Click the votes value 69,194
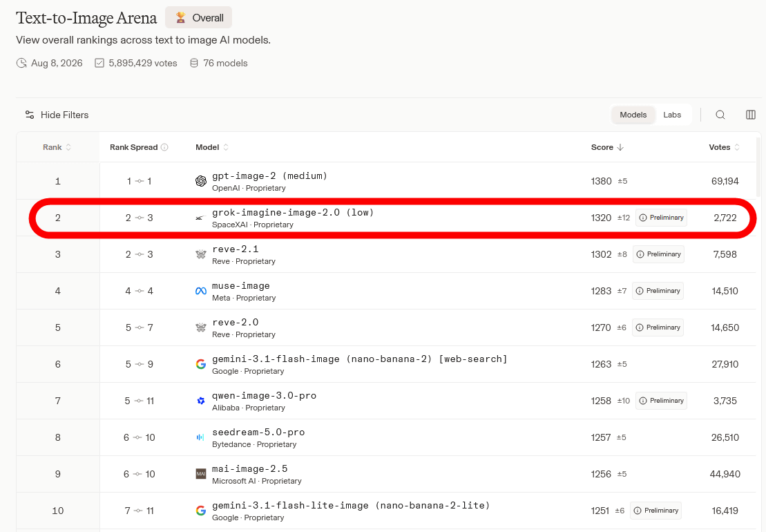 [x=725, y=181]
